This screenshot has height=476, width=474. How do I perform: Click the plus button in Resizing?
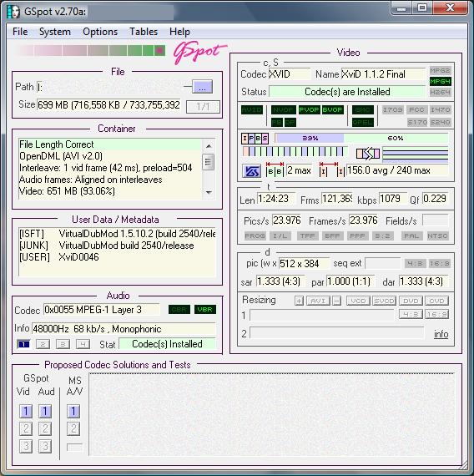tap(299, 301)
